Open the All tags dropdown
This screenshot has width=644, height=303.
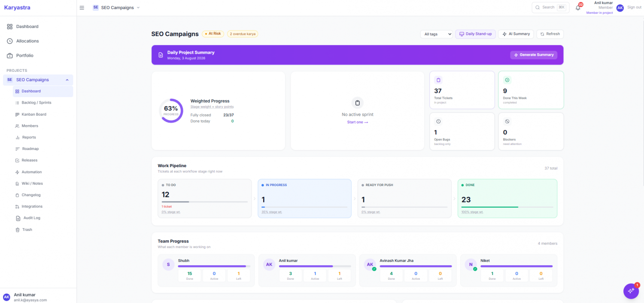(x=437, y=34)
